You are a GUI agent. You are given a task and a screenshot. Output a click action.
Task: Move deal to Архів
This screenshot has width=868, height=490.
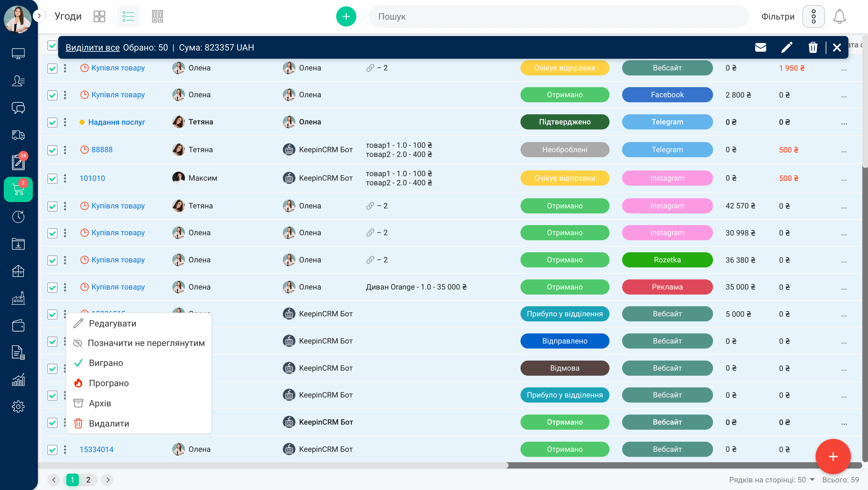pyautogui.click(x=139, y=403)
